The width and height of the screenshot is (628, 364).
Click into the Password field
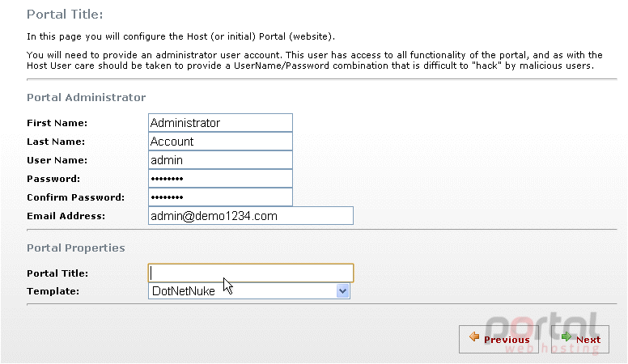(220, 179)
